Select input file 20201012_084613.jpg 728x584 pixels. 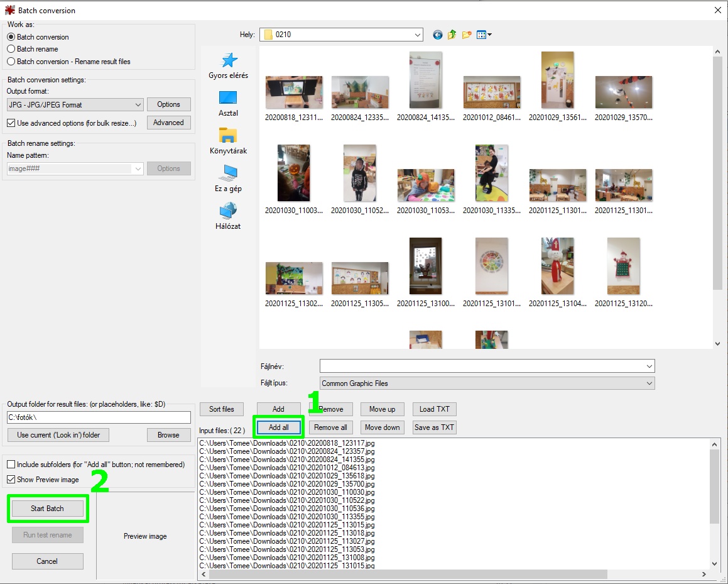coord(287,468)
